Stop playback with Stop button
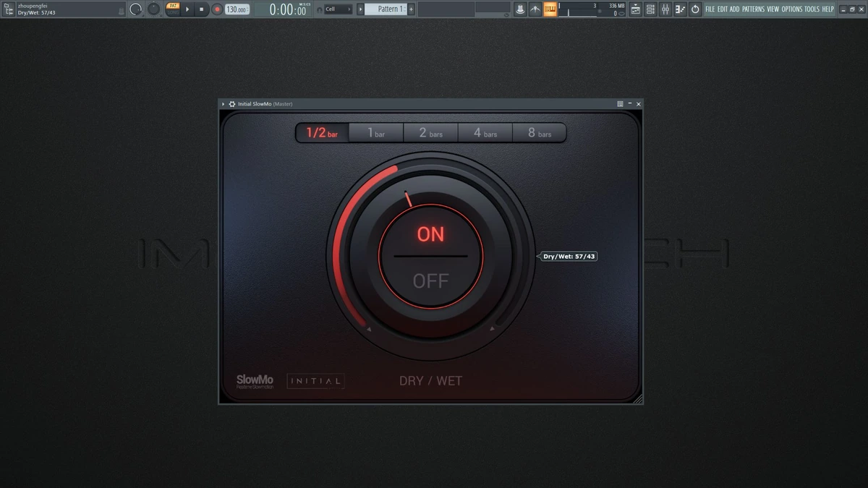Viewport: 868px width, 488px height. coord(202,9)
